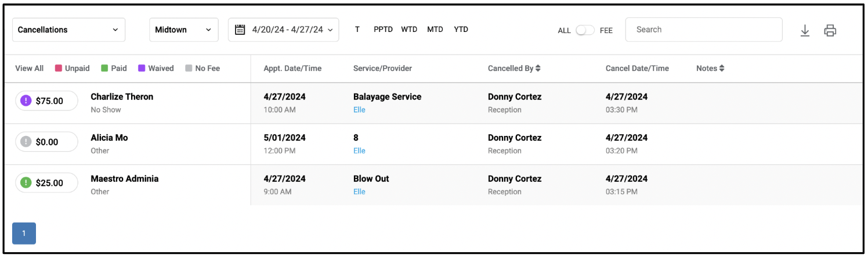This screenshot has width=868, height=258.
Task: Go to page 1 button
Action: (x=24, y=234)
